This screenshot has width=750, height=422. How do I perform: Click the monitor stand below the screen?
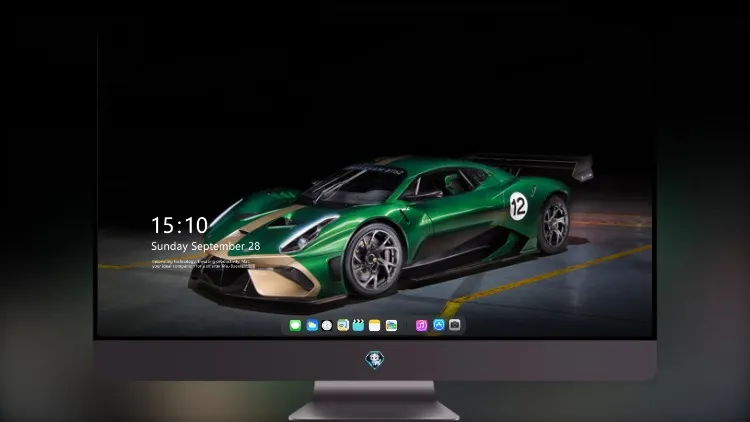pyautogui.click(x=374, y=401)
